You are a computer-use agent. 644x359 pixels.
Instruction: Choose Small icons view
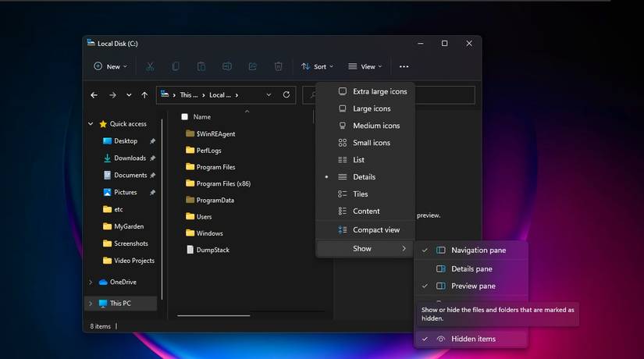[x=365, y=143]
